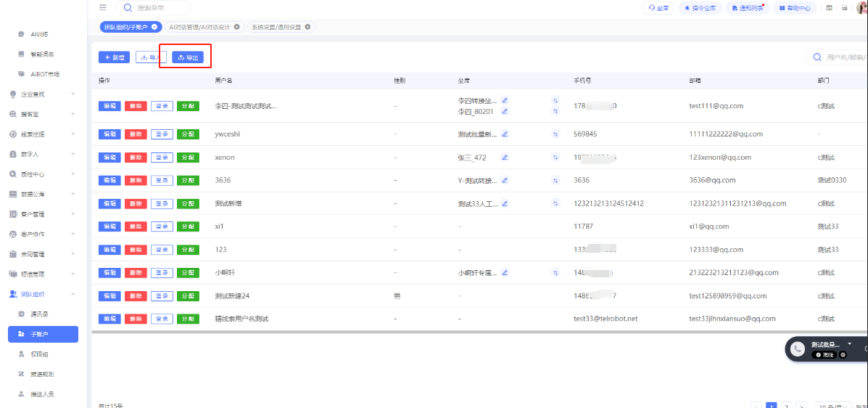
Task: Click the 新增 add button
Action: pyautogui.click(x=114, y=57)
